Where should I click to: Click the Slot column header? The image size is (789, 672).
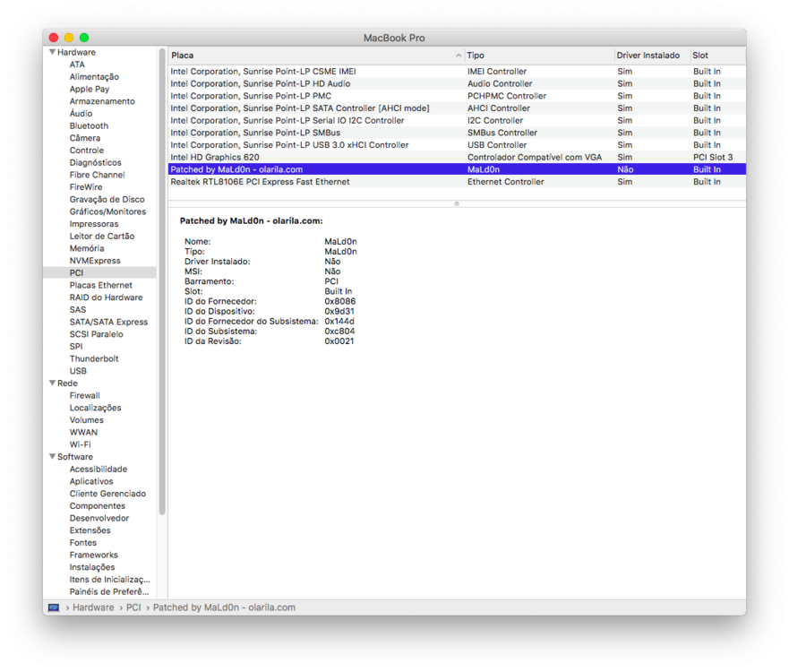[716, 56]
